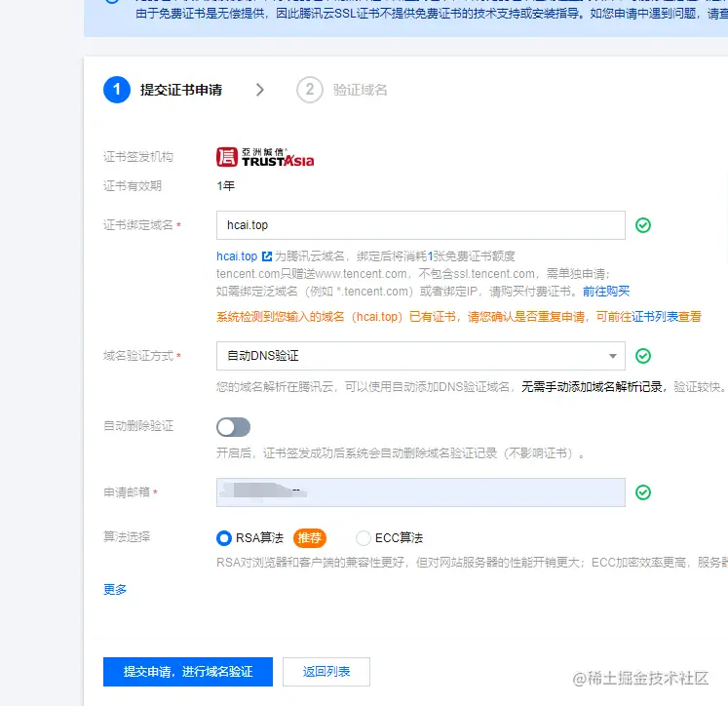This screenshot has width=728, height=706.
Task: Click the green check beside domain field
Action: pyautogui.click(x=643, y=225)
